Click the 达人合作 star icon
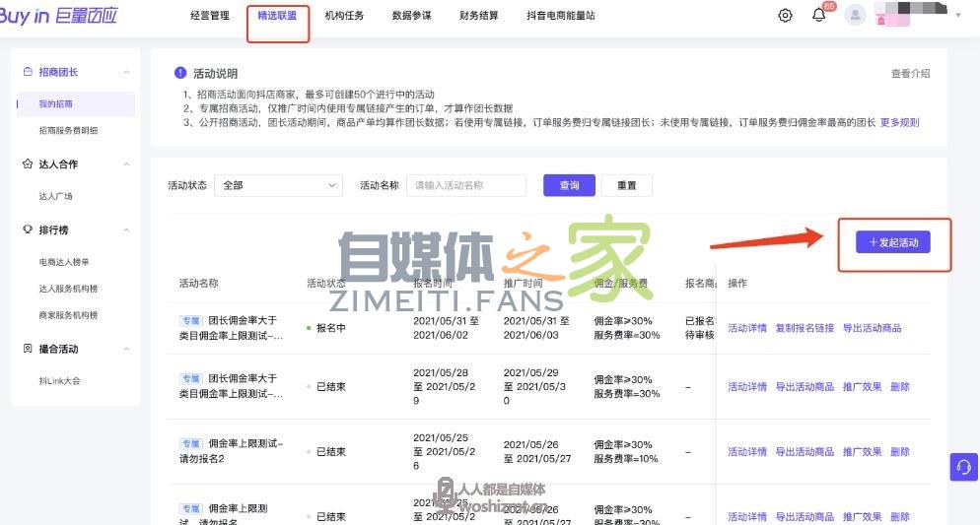Image resolution: width=980 pixels, height=525 pixels. 28,164
